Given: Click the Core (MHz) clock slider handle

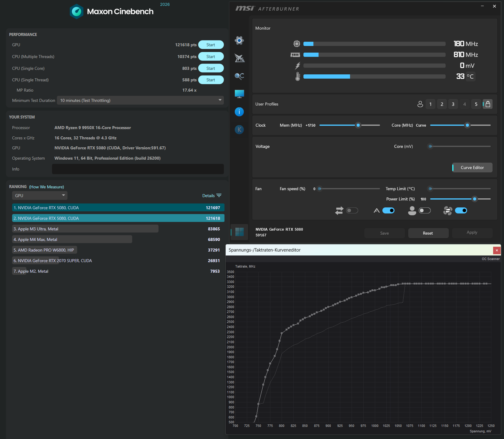Looking at the screenshot, I should 467,125.
